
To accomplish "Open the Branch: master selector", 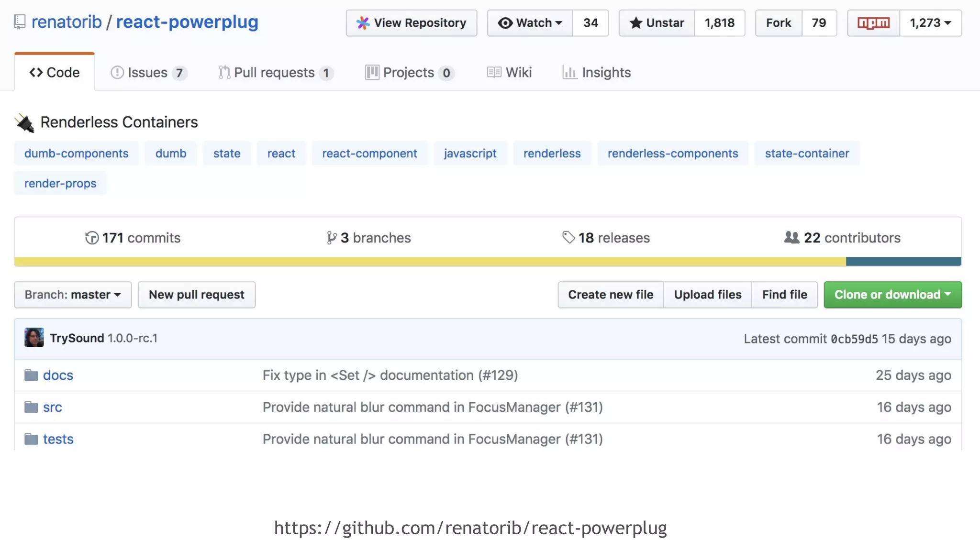I will pos(73,295).
